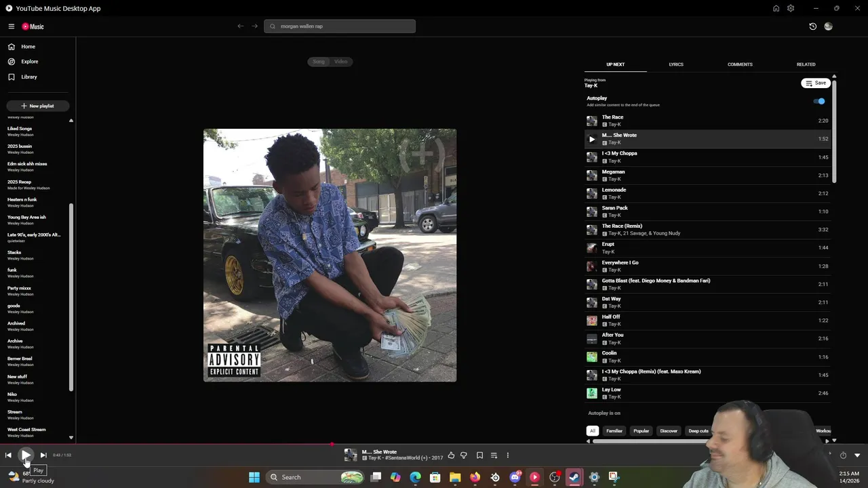Image resolution: width=868 pixels, height=488 pixels.
Task: Select the Popular filter chip
Action: (x=642, y=431)
